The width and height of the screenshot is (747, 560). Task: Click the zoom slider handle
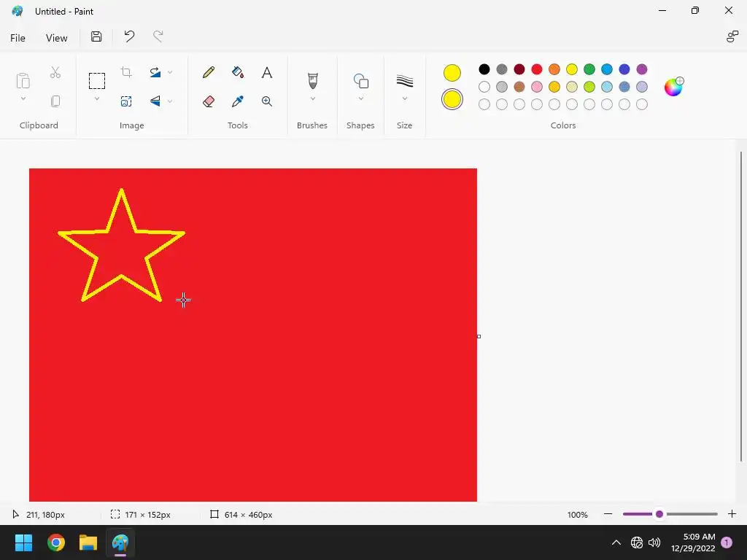(x=659, y=514)
